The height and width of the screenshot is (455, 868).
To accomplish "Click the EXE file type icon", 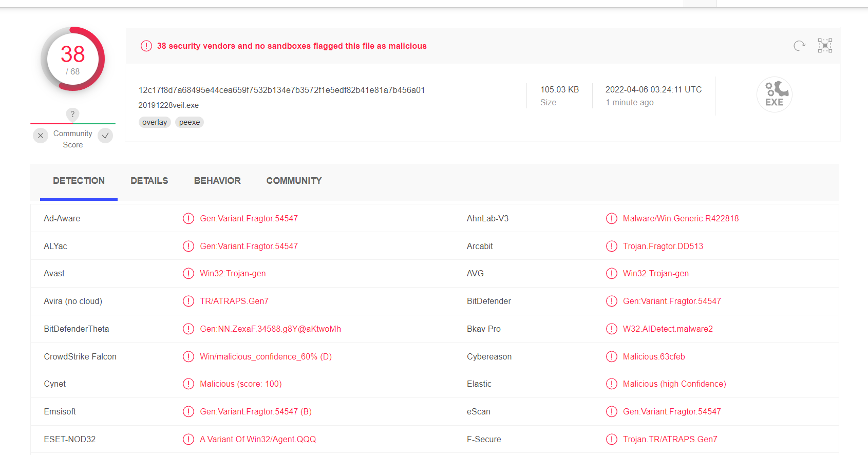I will 774,94.
